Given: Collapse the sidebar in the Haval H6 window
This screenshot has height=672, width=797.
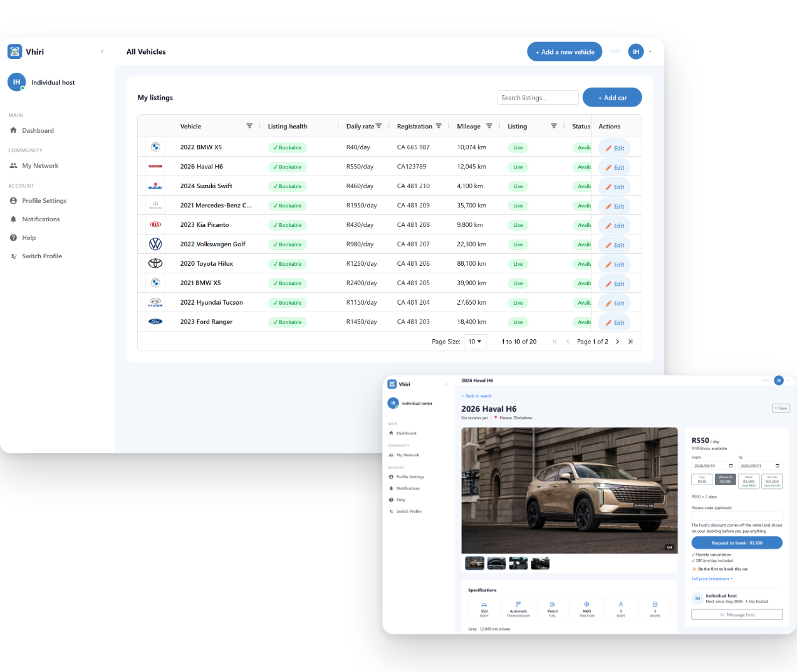Looking at the screenshot, I should click(x=447, y=384).
